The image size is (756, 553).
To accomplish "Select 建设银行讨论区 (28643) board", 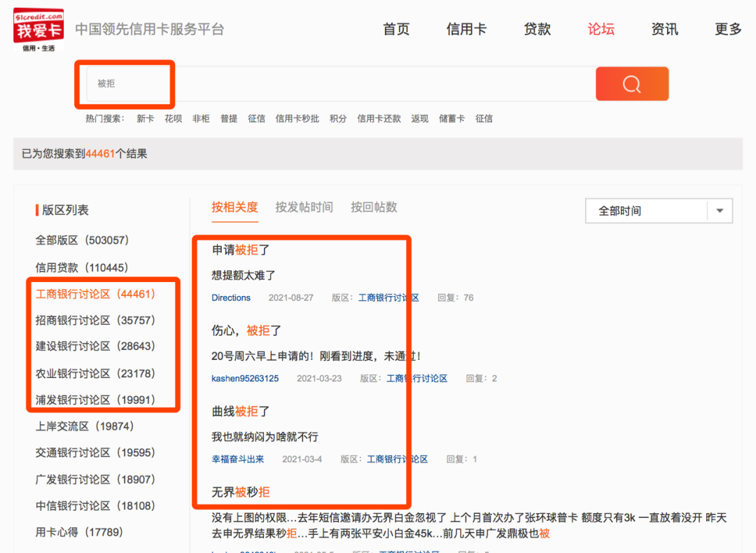I will [x=95, y=346].
